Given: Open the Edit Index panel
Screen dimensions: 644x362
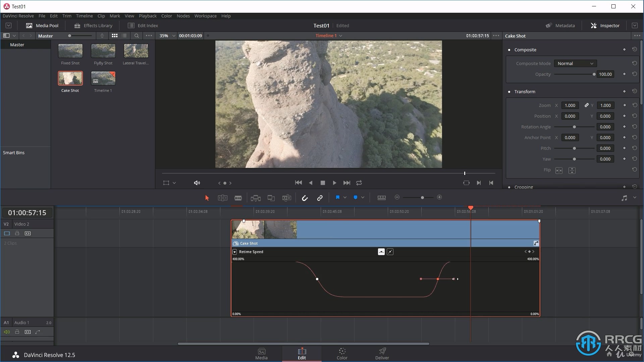Looking at the screenshot, I should [143, 25].
